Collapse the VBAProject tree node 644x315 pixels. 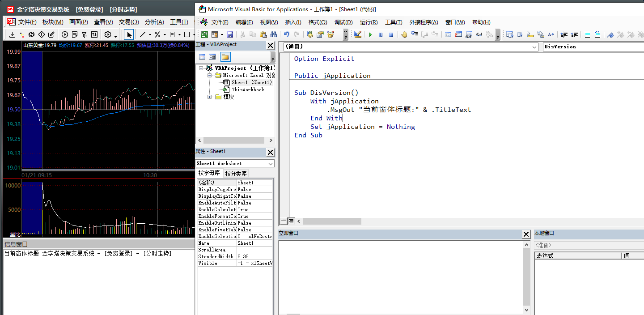[x=202, y=68]
